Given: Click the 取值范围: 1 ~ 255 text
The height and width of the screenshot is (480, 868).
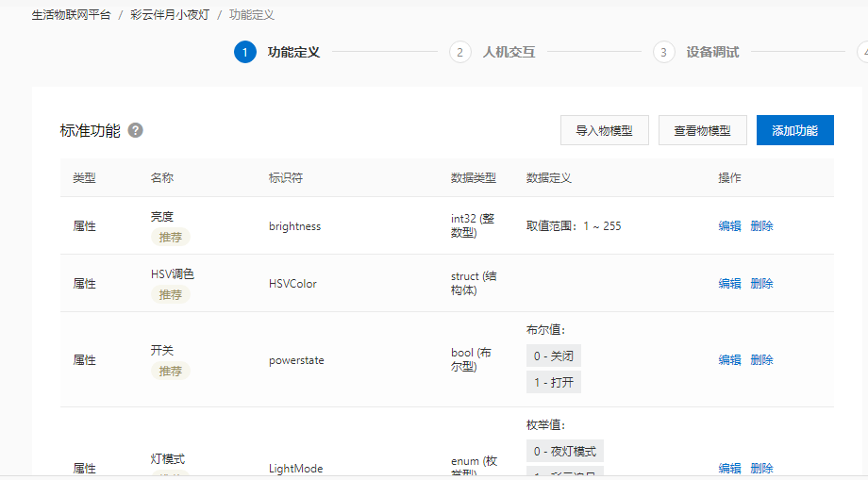Looking at the screenshot, I should [x=574, y=226].
